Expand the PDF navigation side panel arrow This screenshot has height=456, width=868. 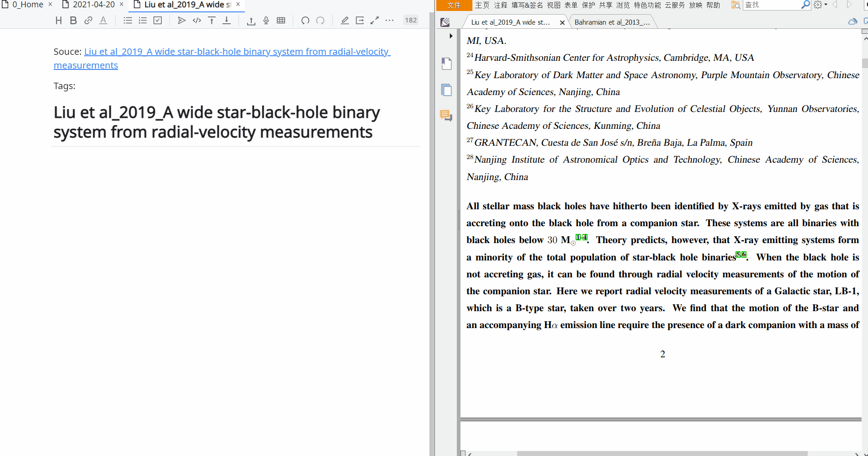(x=451, y=36)
